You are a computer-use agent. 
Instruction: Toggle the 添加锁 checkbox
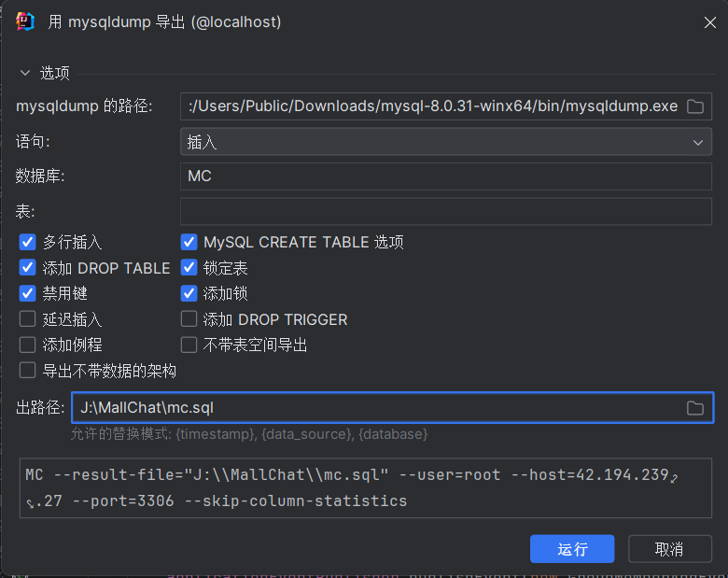189,293
